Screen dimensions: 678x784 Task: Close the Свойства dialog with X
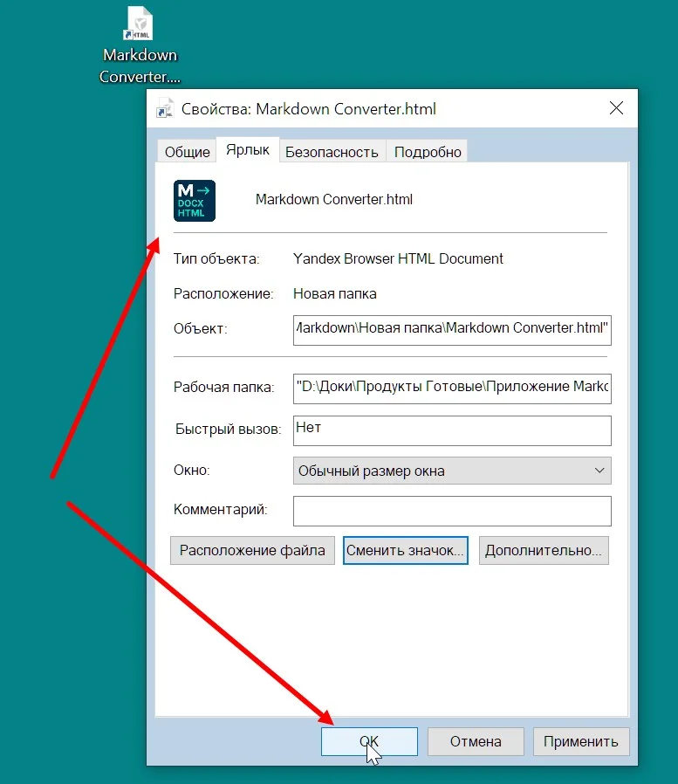[616, 107]
